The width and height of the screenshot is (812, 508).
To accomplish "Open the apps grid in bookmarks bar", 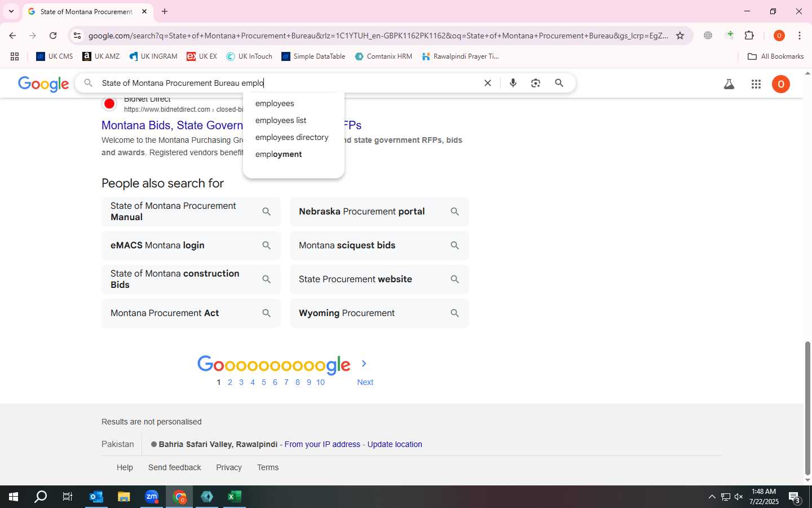I will [15, 56].
